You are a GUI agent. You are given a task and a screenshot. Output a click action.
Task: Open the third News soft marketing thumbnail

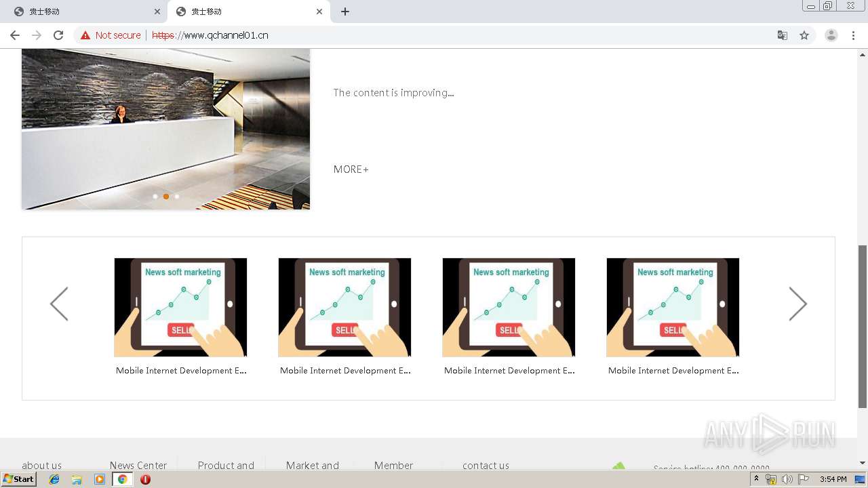tap(509, 307)
